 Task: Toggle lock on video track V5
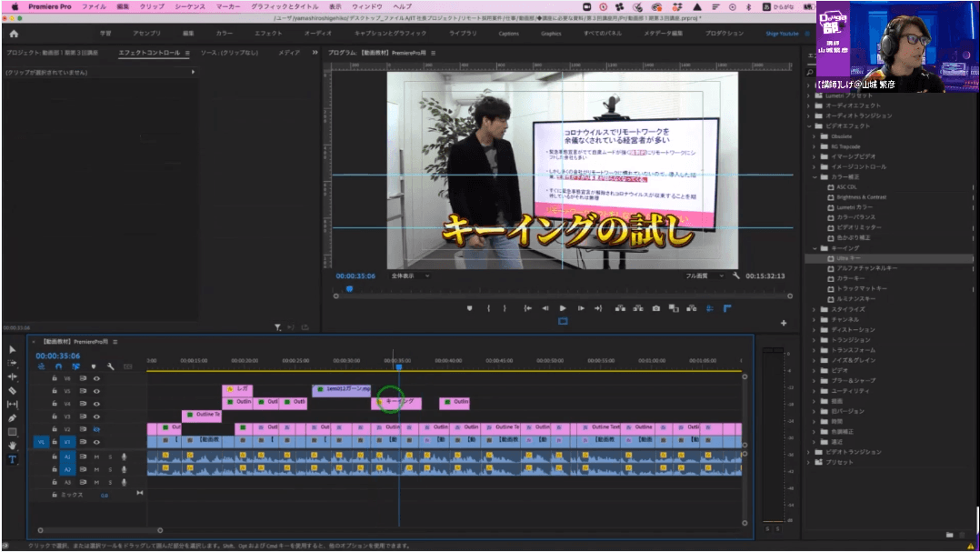[x=55, y=390]
